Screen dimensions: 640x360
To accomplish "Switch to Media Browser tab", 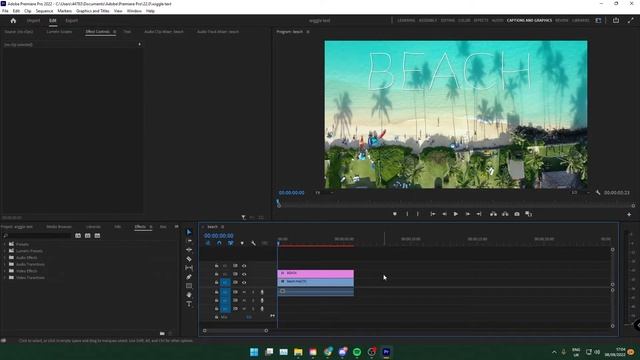I will click(59, 227).
